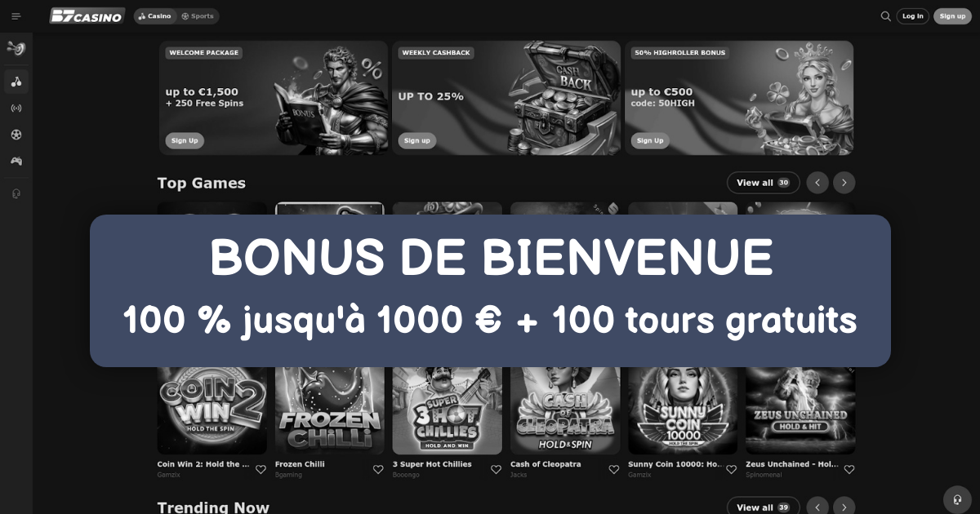This screenshot has height=514, width=980.
Task: Show previous Top Games with left chevron
Action: point(817,183)
